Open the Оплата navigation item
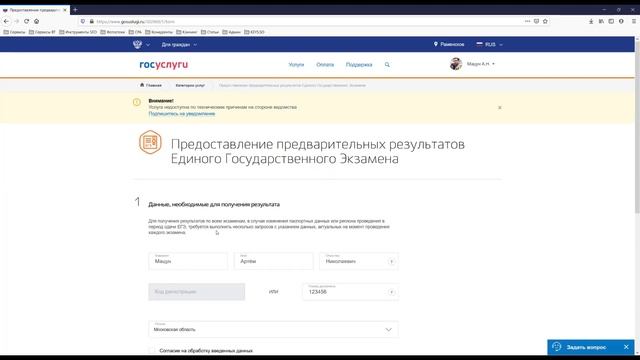This screenshot has height=360, width=640. 325,64
